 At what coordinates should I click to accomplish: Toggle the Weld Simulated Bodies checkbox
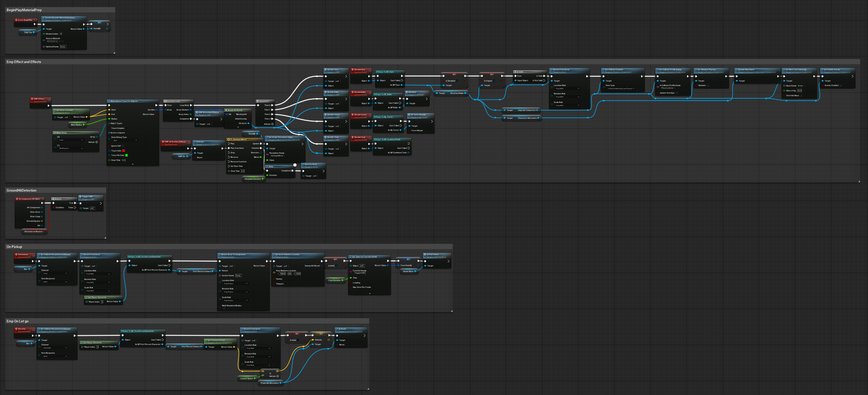tap(224, 308)
